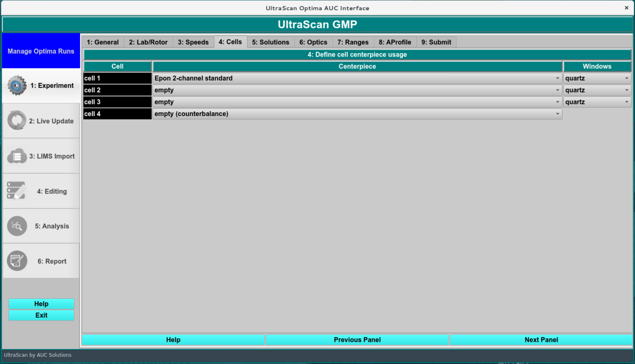Screen dimensions: 635x364
Task: Click the Manage Optima Runs banner
Action: 41,51
